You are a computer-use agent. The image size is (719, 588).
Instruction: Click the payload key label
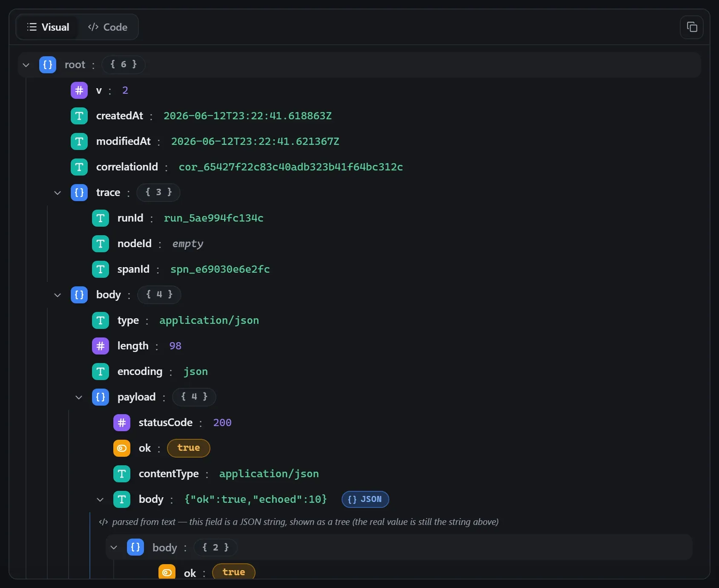[x=137, y=397]
